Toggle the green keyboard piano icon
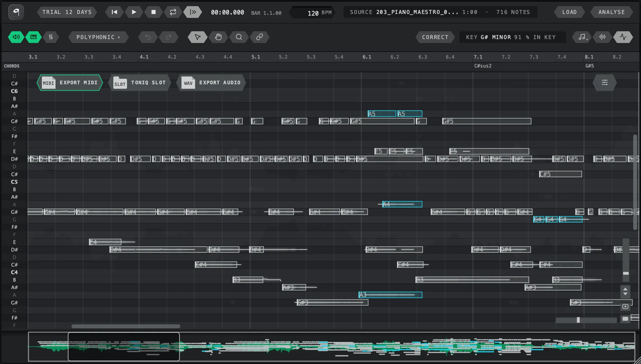 34,37
